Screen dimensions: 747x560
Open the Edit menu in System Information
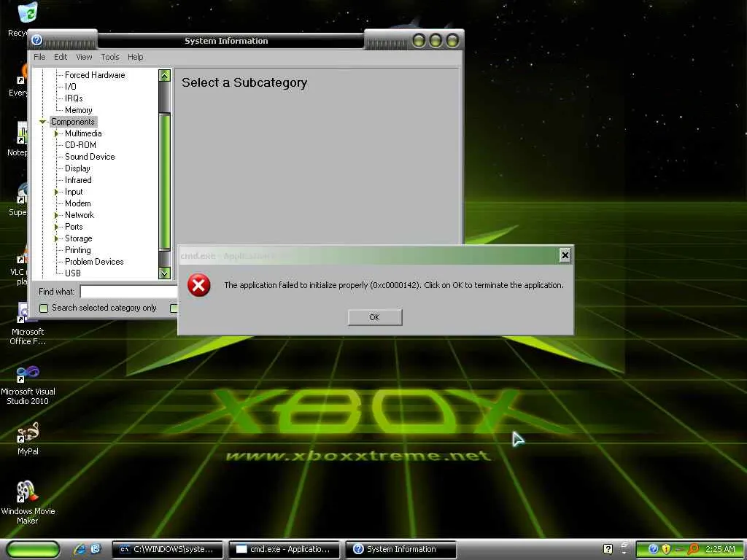coord(61,57)
